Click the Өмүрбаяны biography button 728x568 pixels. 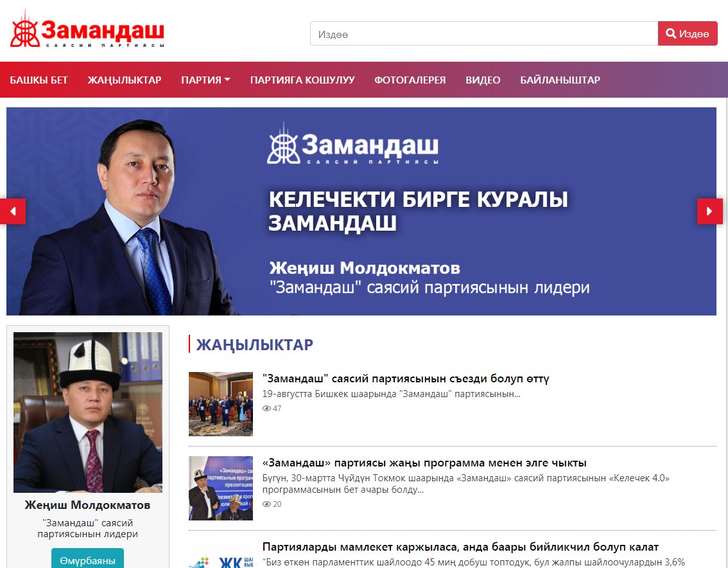tap(87, 560)
